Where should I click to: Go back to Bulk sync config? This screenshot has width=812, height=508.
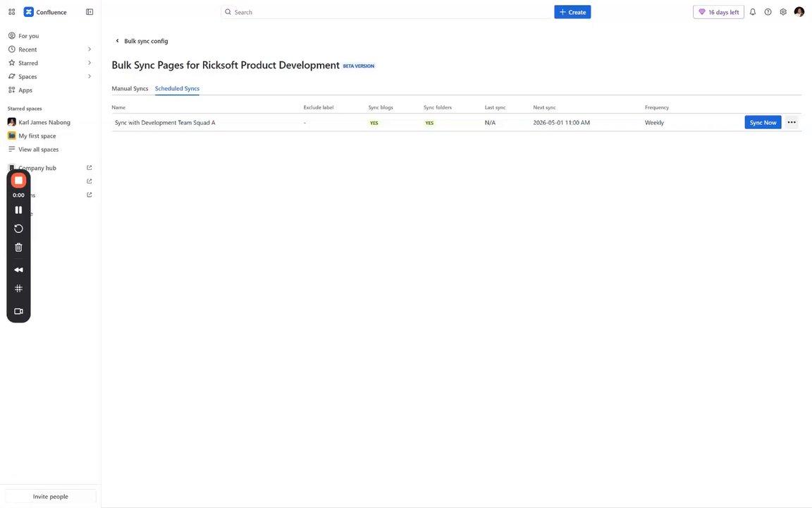(x=142, y=41)
